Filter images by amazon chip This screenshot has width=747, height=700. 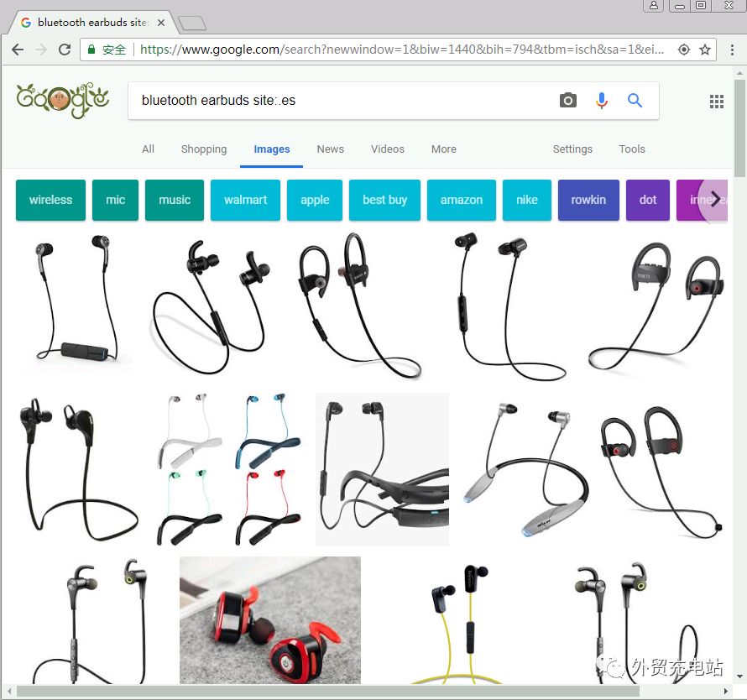461,200
